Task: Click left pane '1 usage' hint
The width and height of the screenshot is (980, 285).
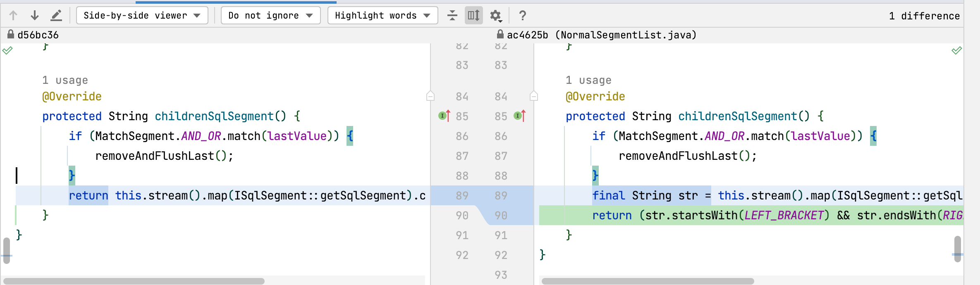Action: point(65,80)
